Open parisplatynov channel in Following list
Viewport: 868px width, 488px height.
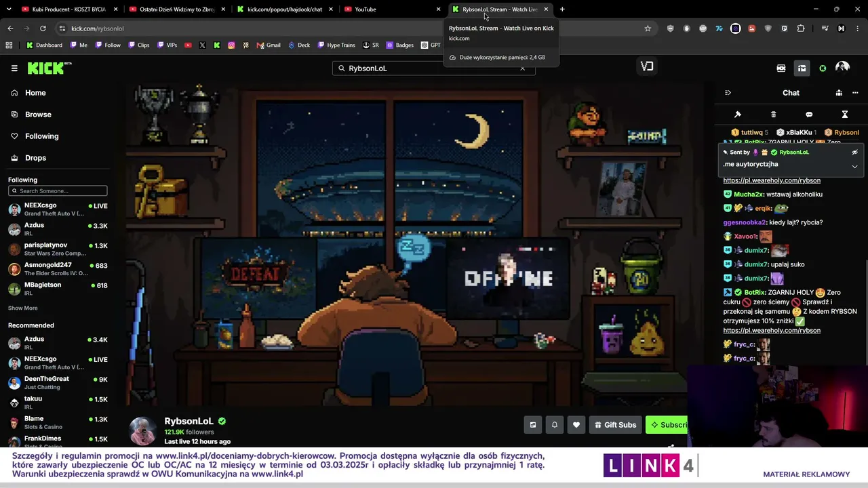coord(58,249)
